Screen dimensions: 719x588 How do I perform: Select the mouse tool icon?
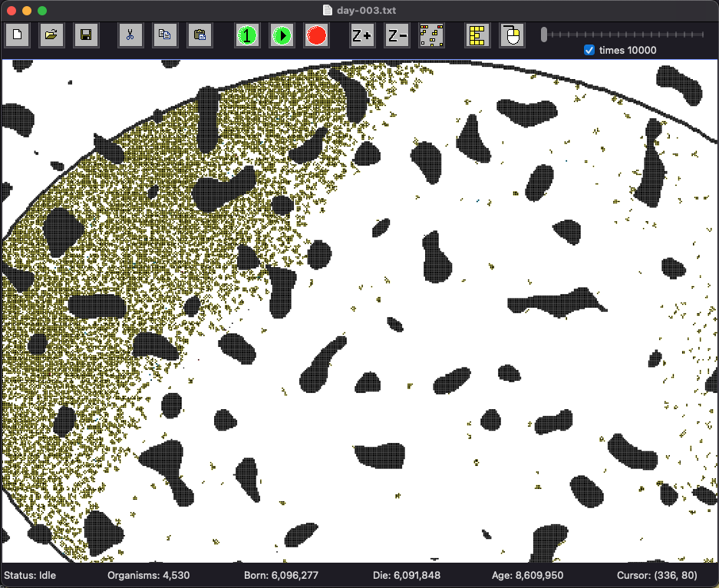click(x=512, y=35)
